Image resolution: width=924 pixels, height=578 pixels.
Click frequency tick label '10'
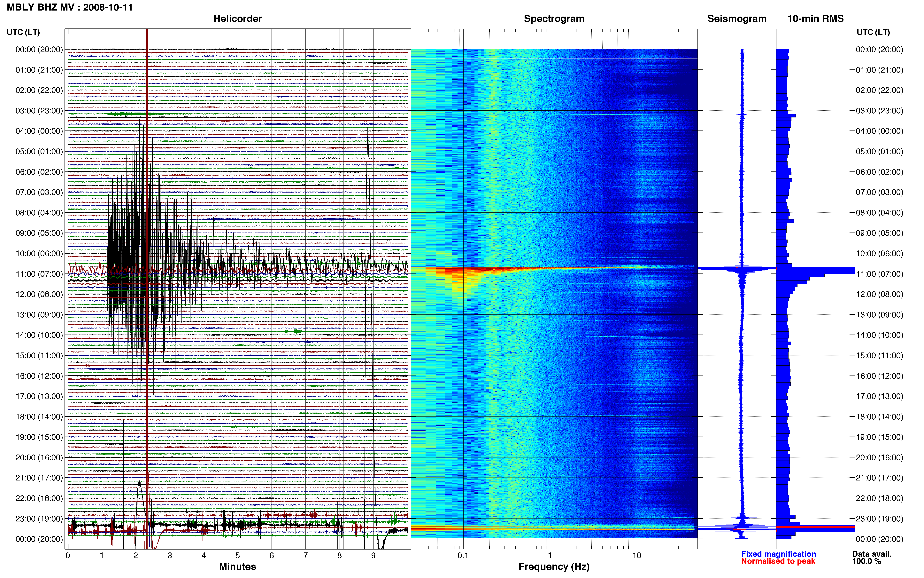[x=637, y=556]
